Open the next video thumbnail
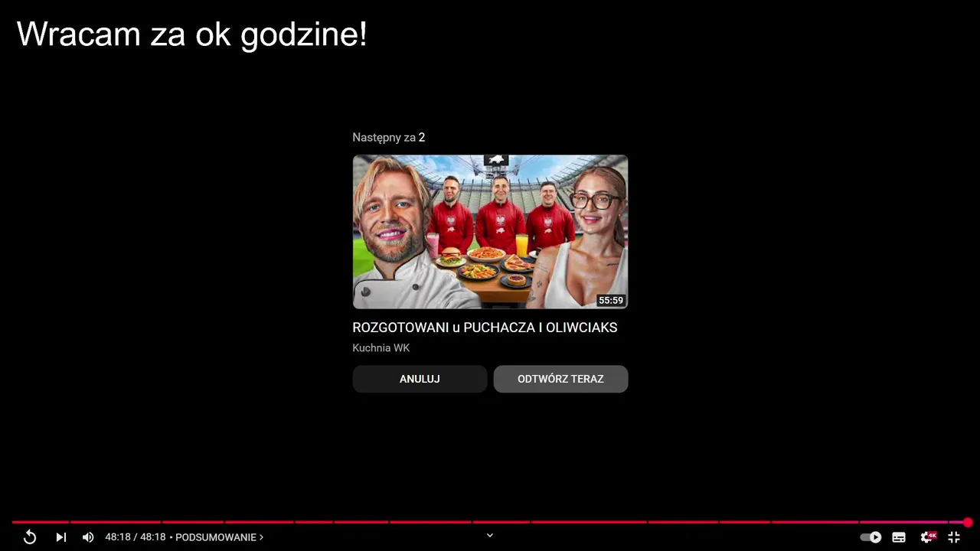Screen dimensions: 980x551 pyautogui.click(x=490, y=232)
